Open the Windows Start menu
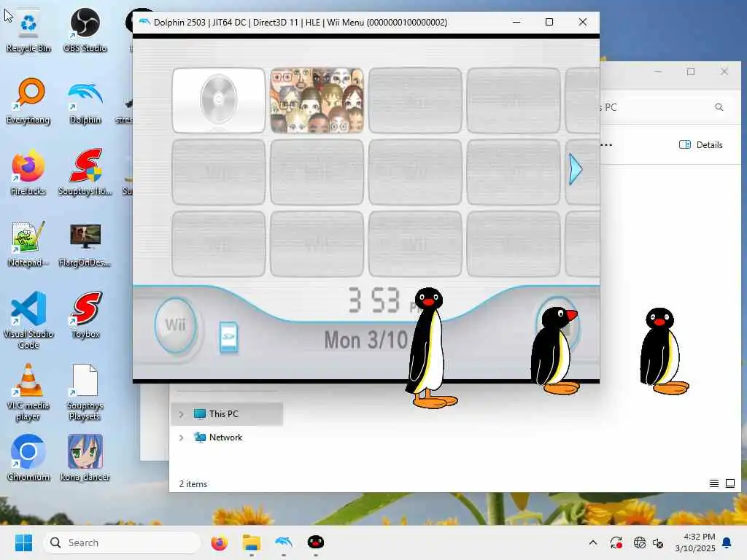 click(x=23, y=542)
